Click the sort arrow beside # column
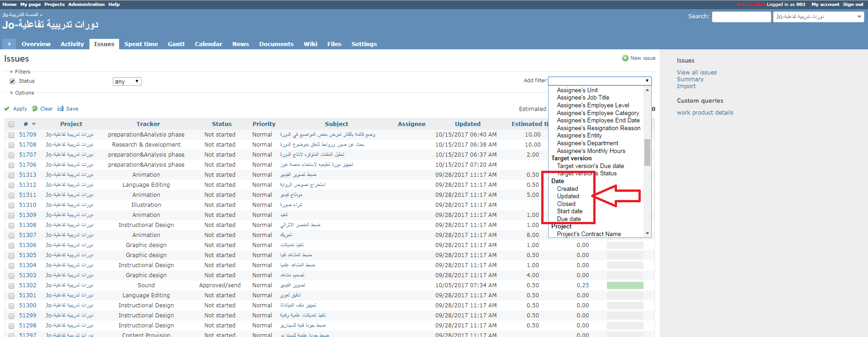Image resolution: width=868 pixels, height=337 pixels. pos(34,124)
